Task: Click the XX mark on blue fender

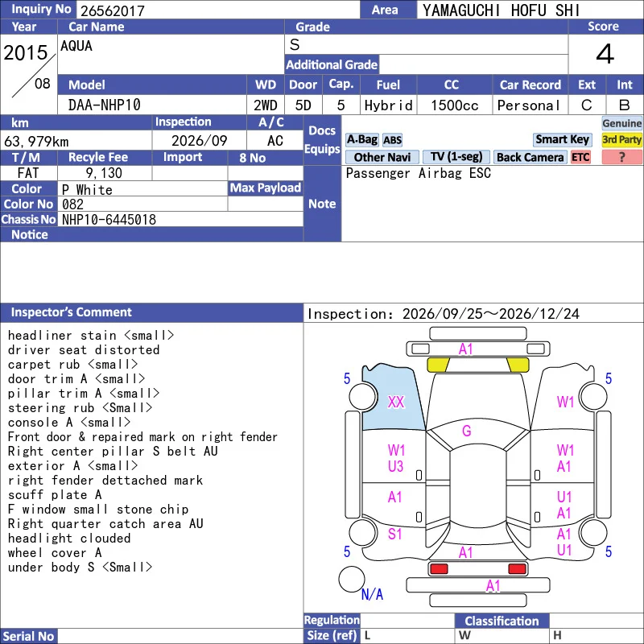Action: coord(396,402)
